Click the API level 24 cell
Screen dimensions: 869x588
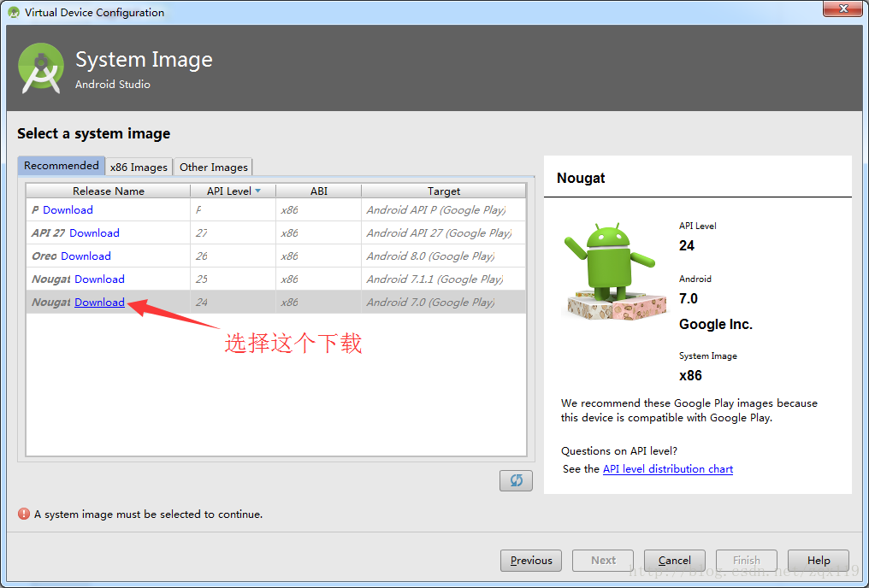tap(233, 303)
